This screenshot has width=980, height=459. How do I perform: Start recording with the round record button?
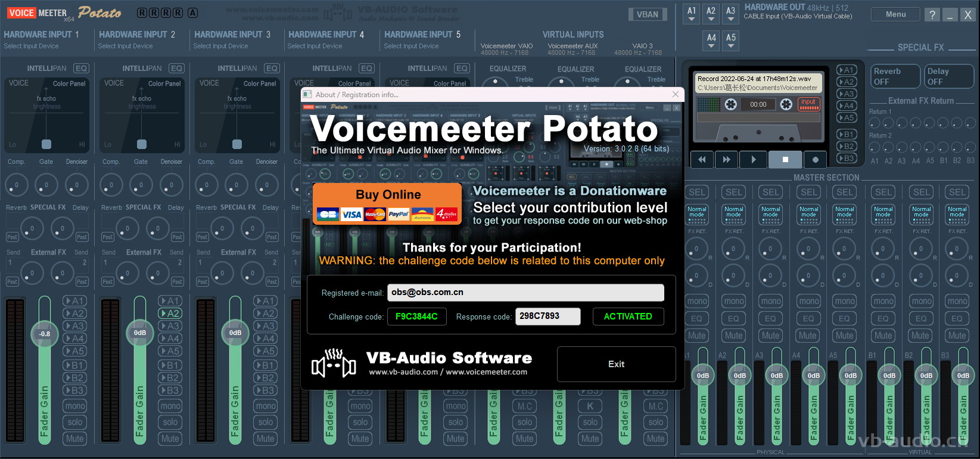point(816,159)
